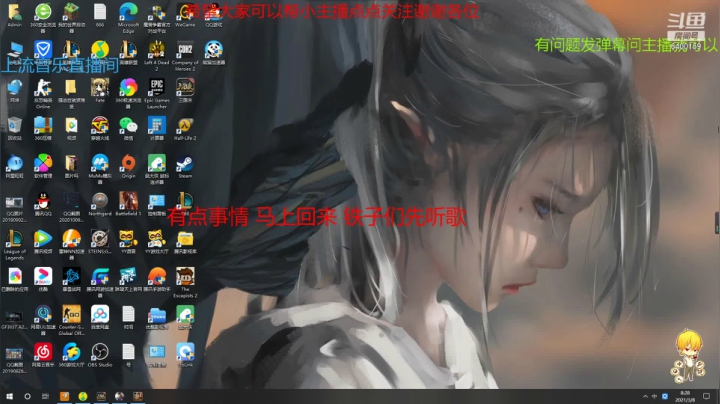Open the WeGame shortcut
720x404 pixels.
[x=185, y=12]
